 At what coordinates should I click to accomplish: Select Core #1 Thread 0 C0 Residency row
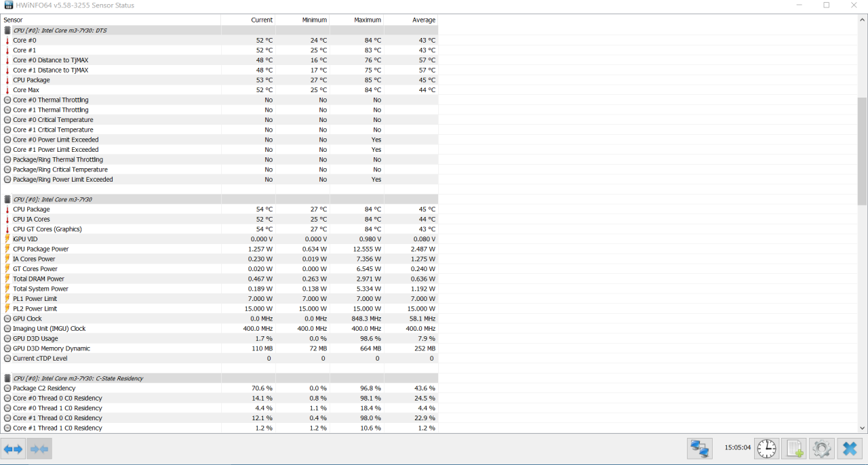219,418
